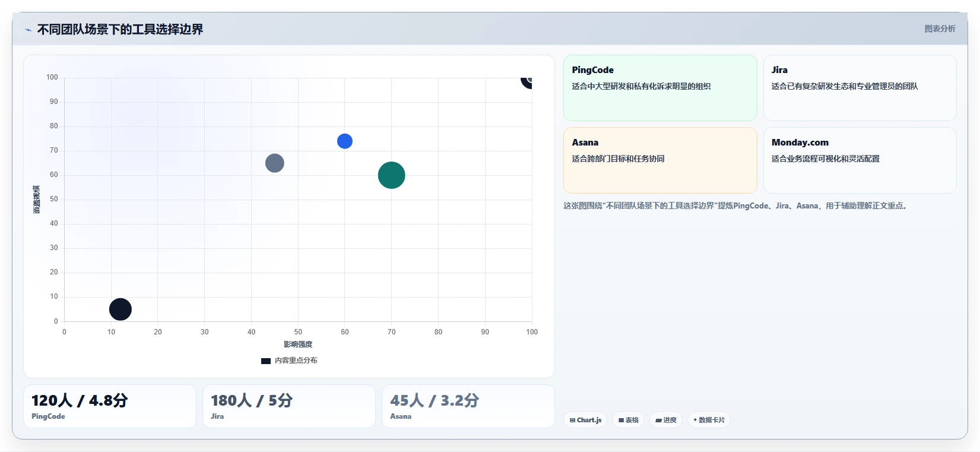The image size is (980, 452).
Task: Select the teal green bubble near x=70
Action: click(392, 175)
